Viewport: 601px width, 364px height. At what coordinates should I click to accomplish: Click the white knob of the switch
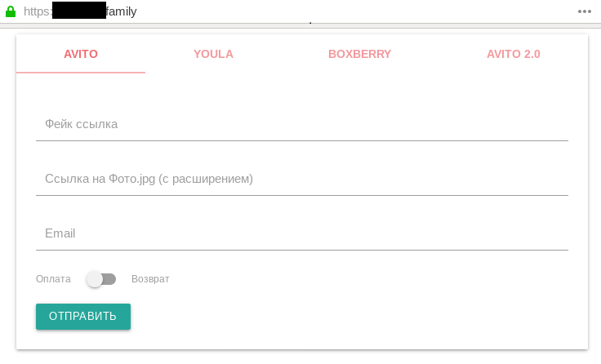coord(95,279)
